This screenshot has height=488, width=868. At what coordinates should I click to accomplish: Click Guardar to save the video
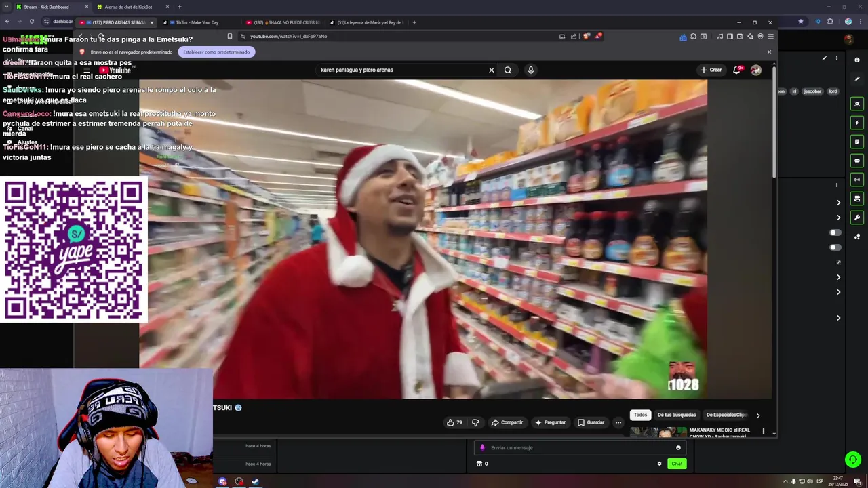(591, 422)
